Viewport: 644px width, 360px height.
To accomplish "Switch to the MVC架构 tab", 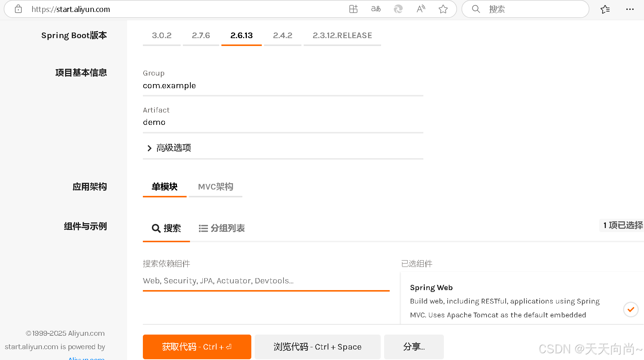I will pos(215,187).
